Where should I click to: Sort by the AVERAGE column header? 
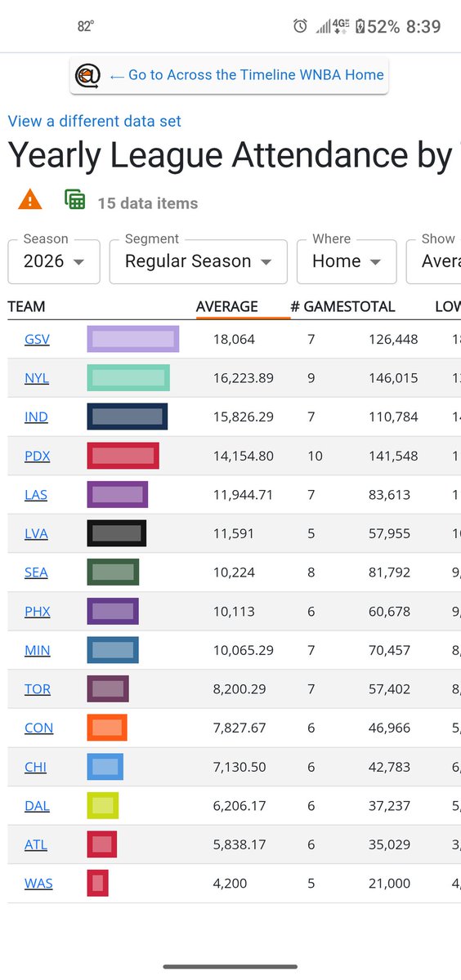(227, 307)
